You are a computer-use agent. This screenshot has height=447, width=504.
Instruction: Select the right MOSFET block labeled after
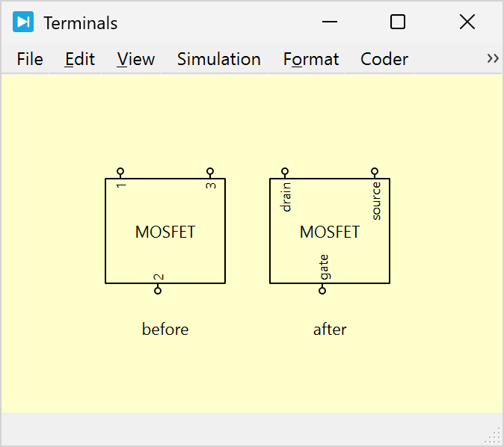point(330,247)
